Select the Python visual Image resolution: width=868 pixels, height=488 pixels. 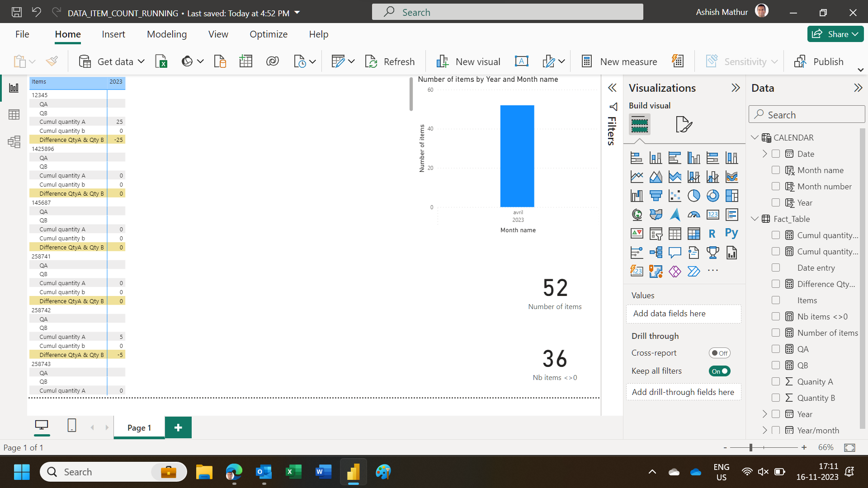pos(731,234)
